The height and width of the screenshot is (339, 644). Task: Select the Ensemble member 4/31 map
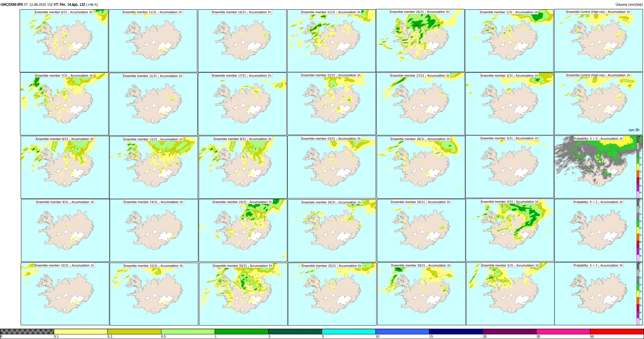[510, 230]
